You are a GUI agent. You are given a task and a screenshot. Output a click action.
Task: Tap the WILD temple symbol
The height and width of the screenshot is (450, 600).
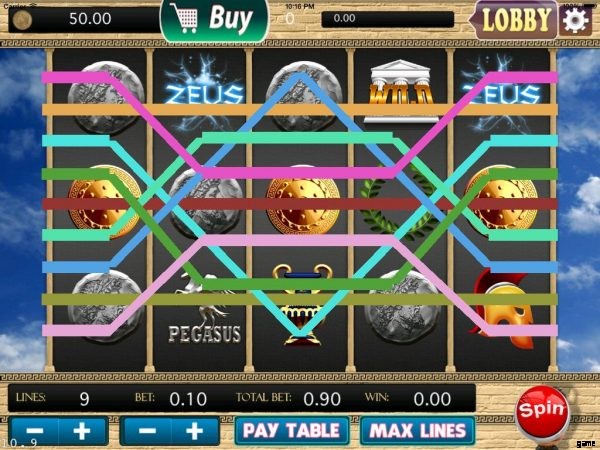tap(401, 91)
